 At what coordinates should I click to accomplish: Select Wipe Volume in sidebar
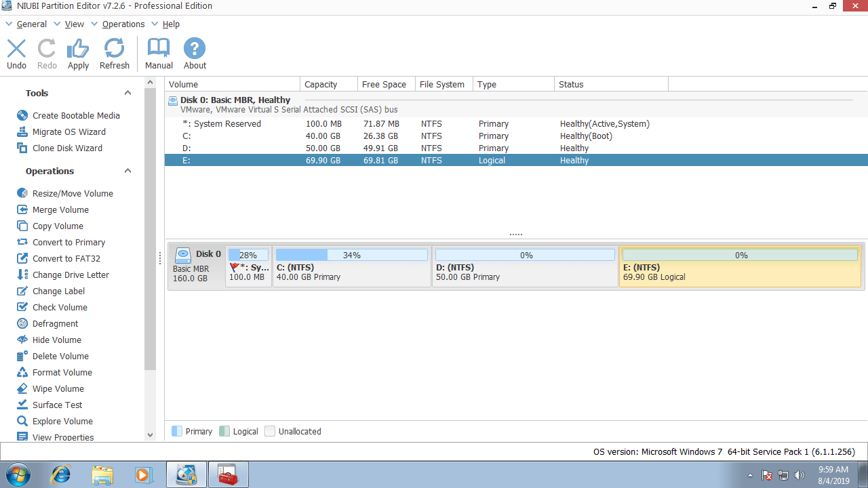(x=58, y=388)
